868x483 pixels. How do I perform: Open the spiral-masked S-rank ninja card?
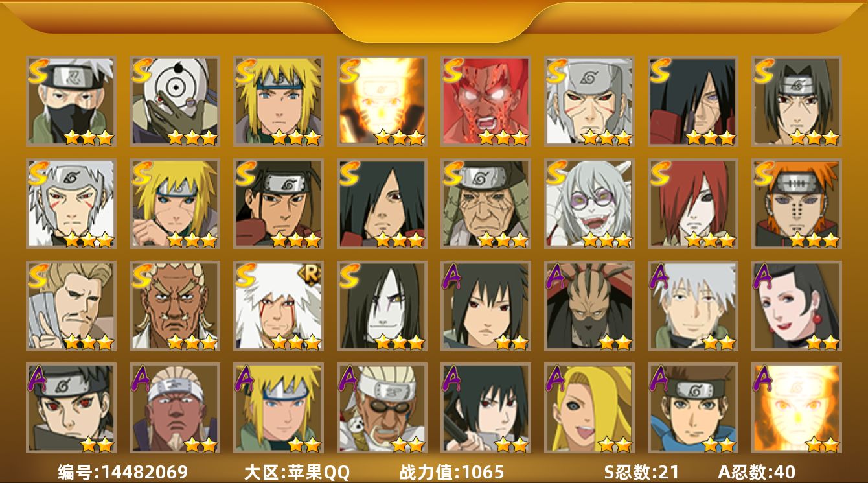174,101
